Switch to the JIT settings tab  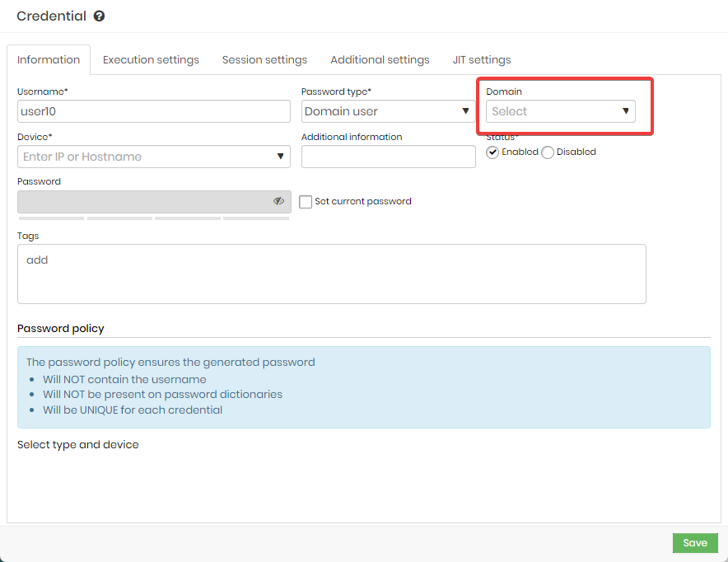(x=482, y=60)
